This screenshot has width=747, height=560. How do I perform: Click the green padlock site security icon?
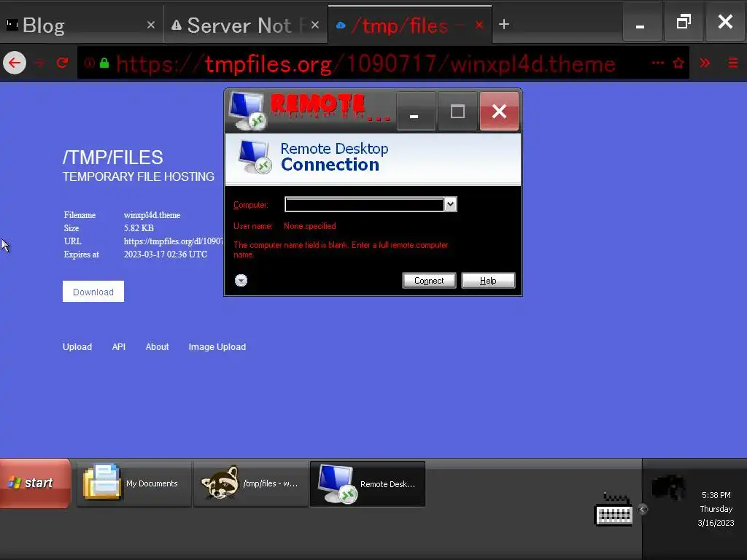[x=104, y=63]
